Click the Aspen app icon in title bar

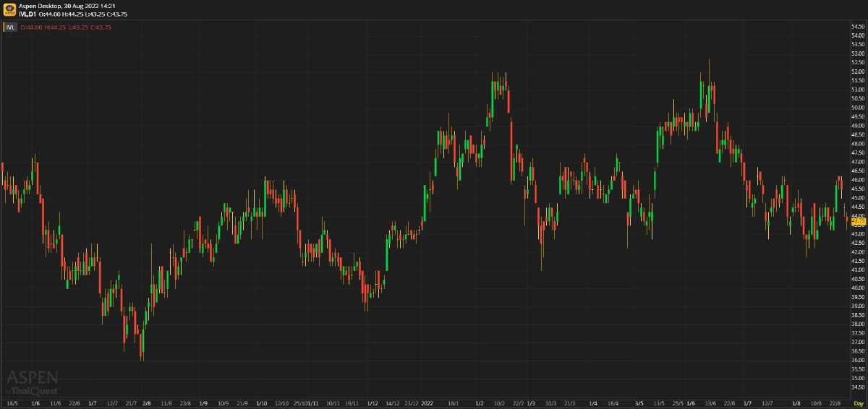click(x=9, y=9)
